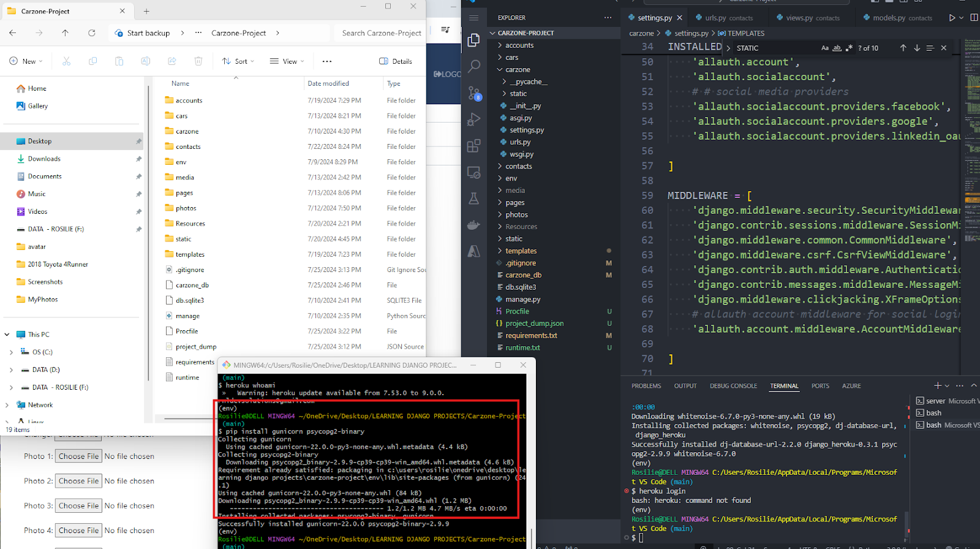Open the New dropdown in File Explorer

(26, 61)
